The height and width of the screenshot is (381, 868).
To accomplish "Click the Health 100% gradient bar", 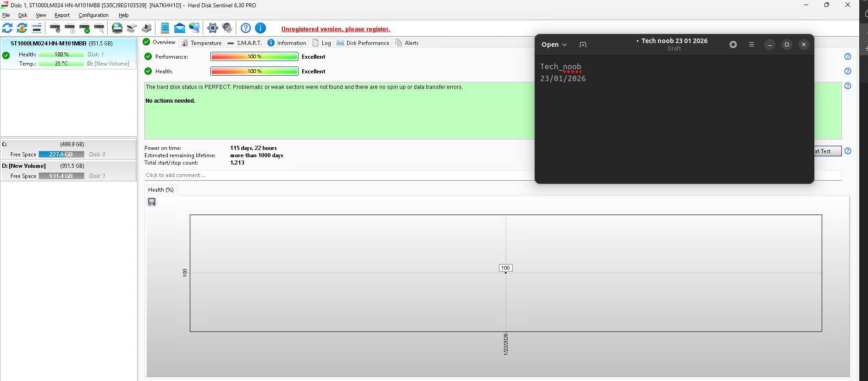I will pyautogui.click(x=254, y=71).
